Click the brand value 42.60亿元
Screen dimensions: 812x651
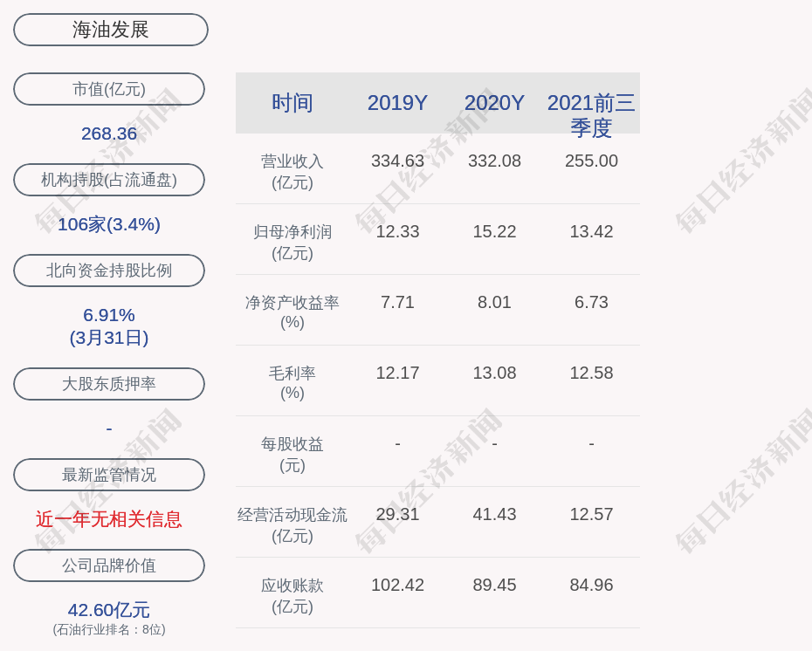[x=109, y=610]
